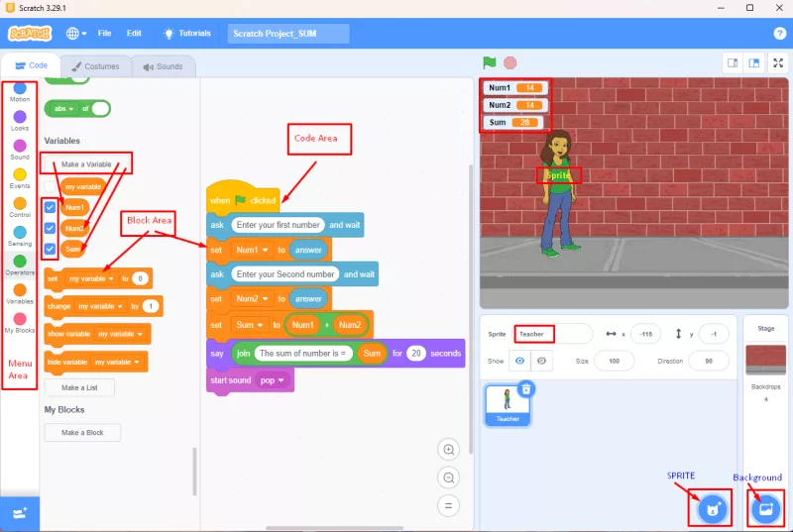Image resolution: width=793 pixels, height=532 pixels.
Task: Click the when flag clicked hat block
Action: (x=242, y=200)
